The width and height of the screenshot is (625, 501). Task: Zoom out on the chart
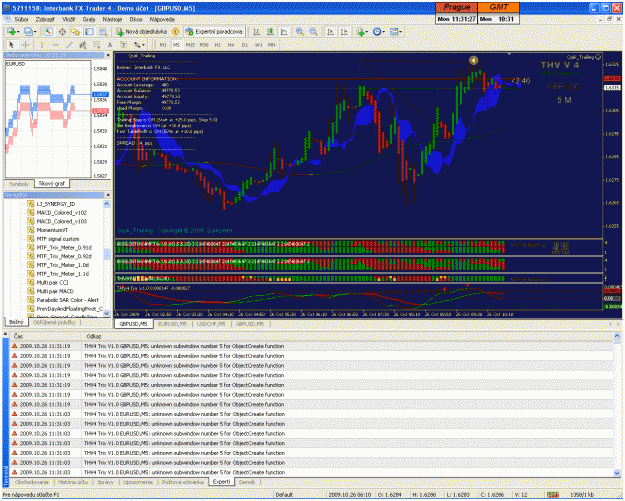[314, 31]
